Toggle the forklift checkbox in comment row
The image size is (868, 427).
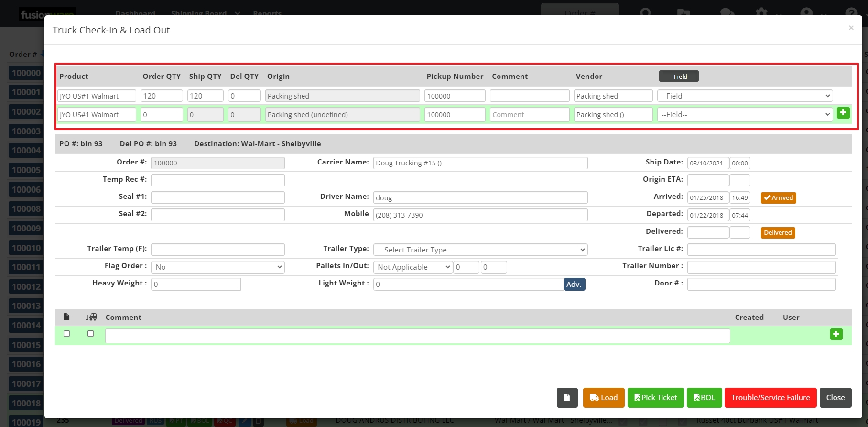click(x=91, y=334)
